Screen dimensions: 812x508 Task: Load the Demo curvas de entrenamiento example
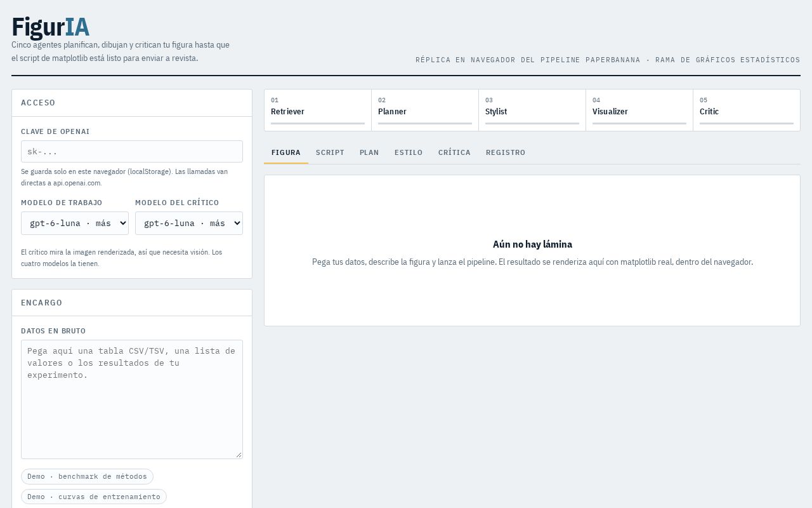coord(94,497)
